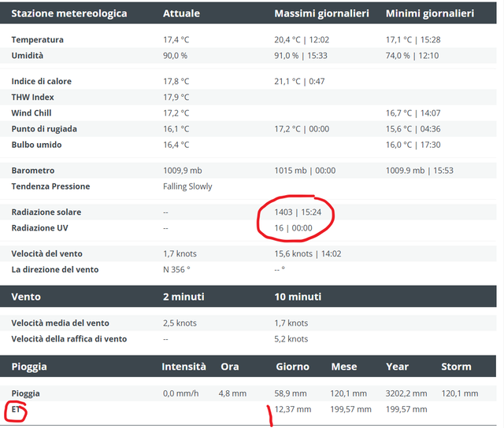Click the 'Minimi giornalieri' column header

click(430, 13)
